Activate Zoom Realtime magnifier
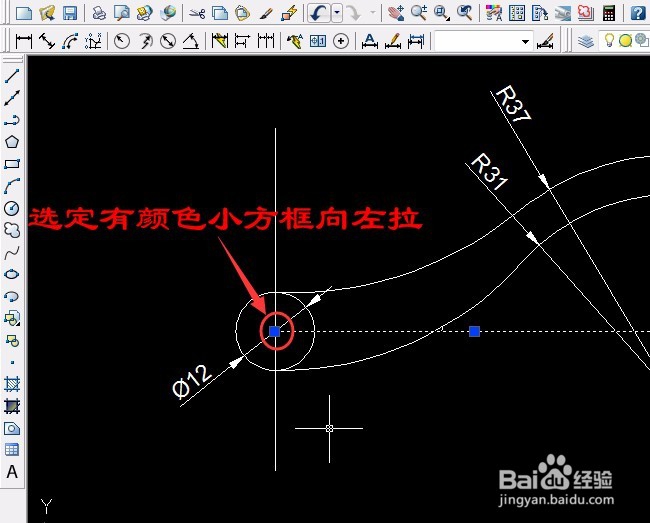The height and width of the screenshot is (523, 650). [x=419, y=13]
